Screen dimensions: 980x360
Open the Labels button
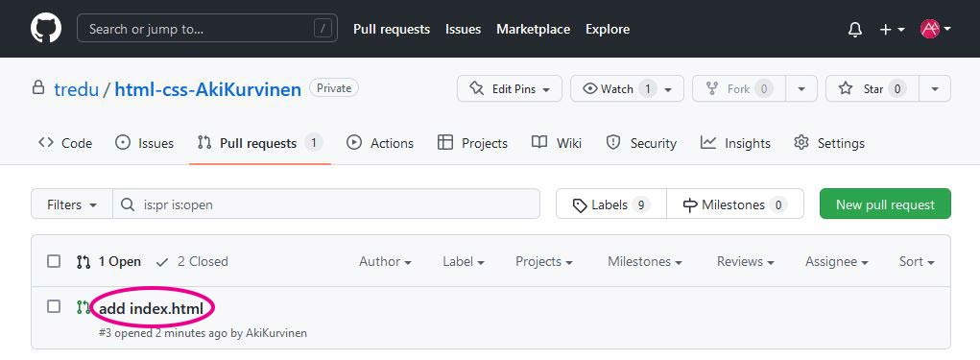611,204
